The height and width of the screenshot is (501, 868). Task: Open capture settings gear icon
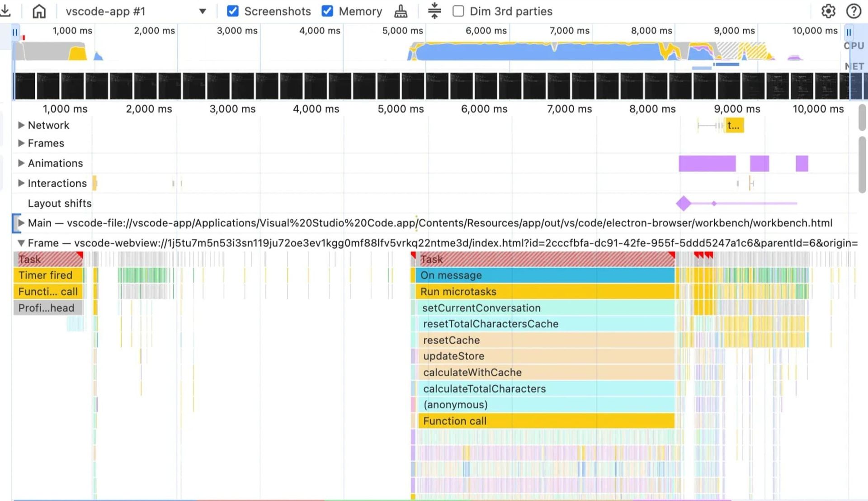pos(828,11)
